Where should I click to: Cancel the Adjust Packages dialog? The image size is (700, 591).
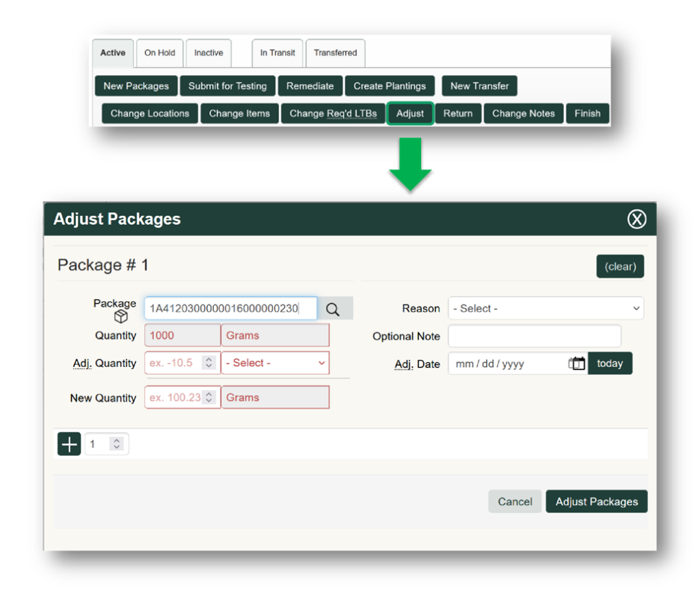tap(515, 501)
